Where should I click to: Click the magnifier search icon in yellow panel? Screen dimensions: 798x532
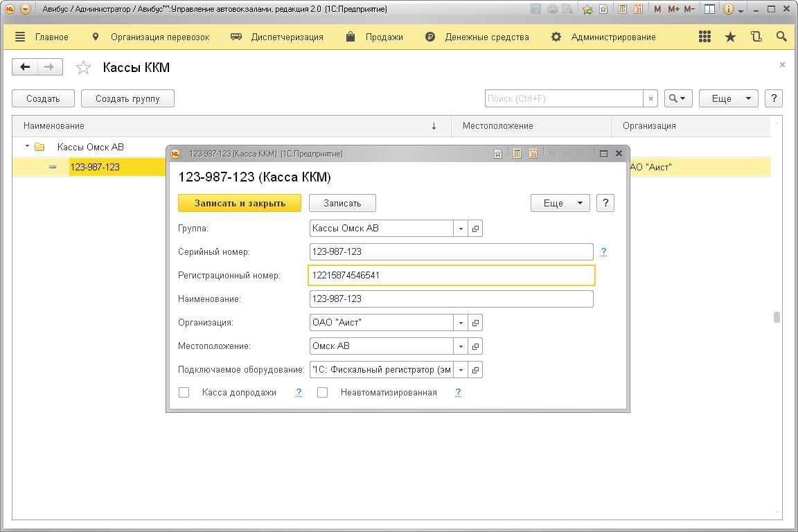pos(781,37)
